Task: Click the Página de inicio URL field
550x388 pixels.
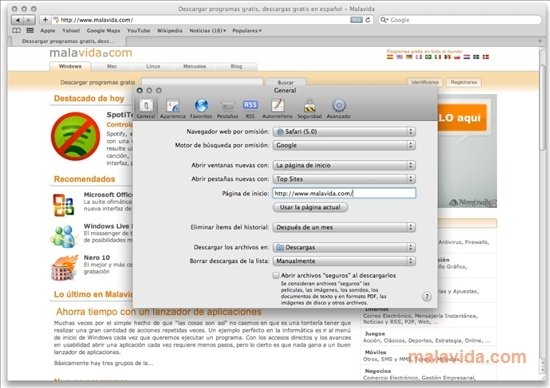Action: 344,193
